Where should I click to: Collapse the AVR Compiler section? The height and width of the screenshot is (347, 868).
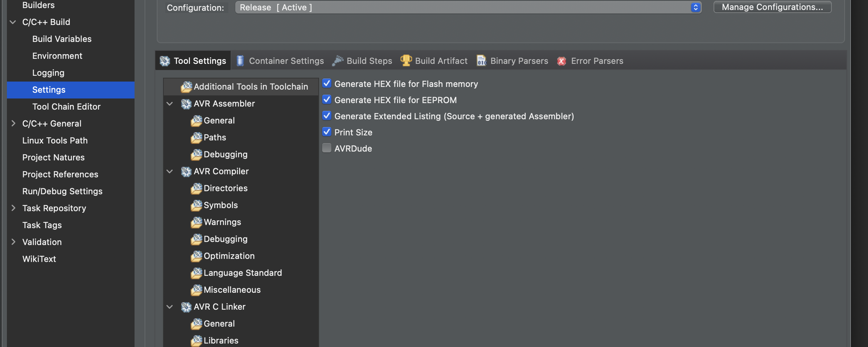click(x=170, y=171)
